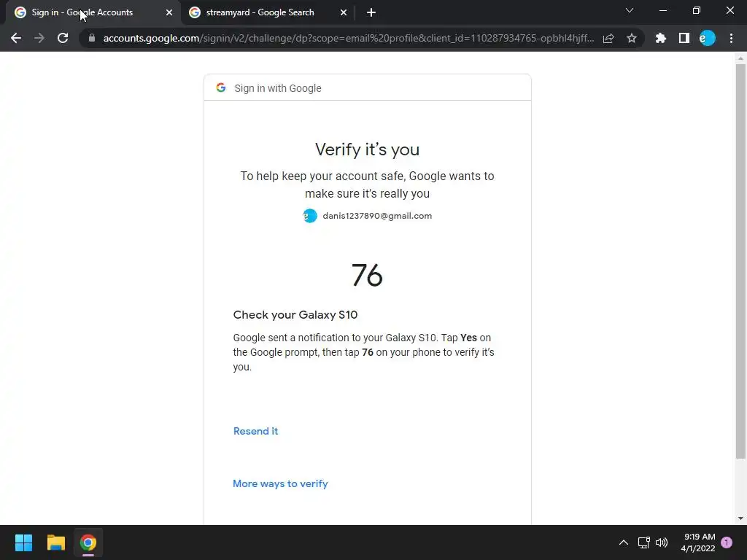
Task: Click the danis1237890@gmail.com account chip
Action: (368, 216)
